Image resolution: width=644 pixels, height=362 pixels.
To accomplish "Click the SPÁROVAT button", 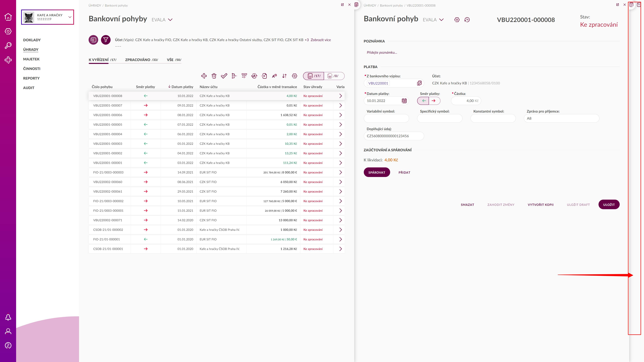I will coord(377,172).
